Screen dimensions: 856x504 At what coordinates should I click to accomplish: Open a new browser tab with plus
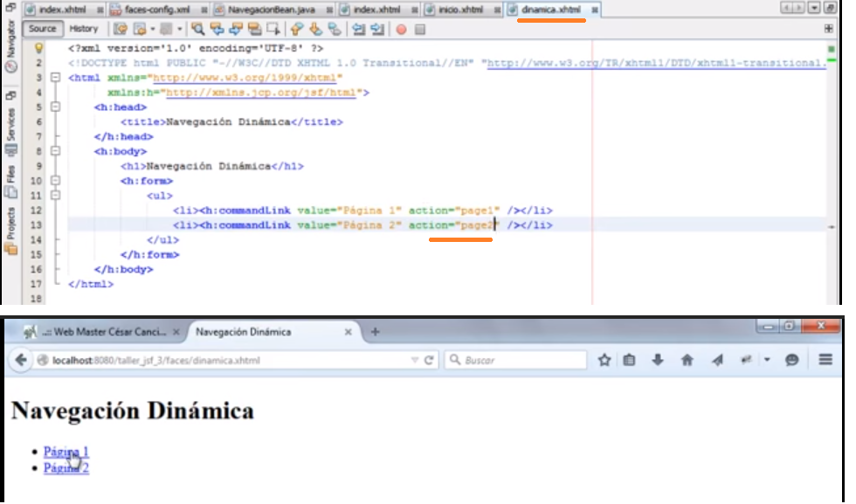point(375,331)
